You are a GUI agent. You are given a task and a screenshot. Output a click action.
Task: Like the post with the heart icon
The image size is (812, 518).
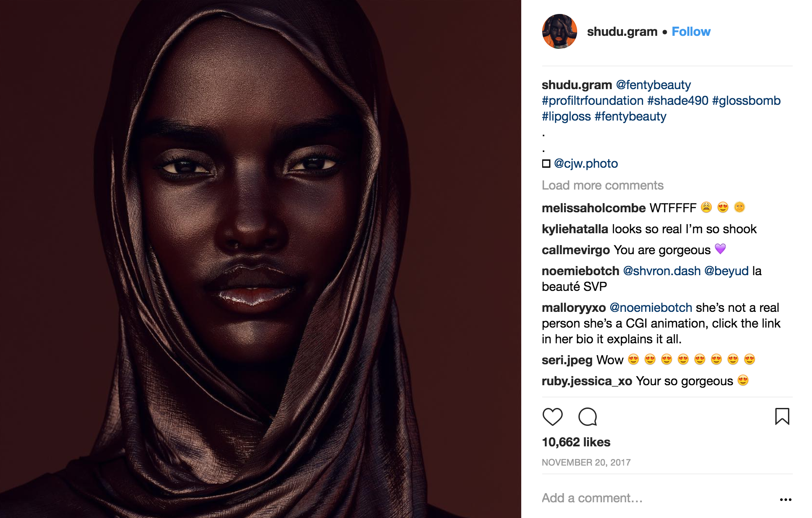click(552, 417)
